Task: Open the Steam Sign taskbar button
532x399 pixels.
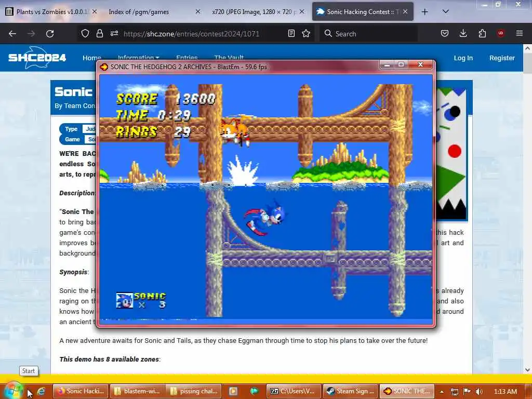Action: (350, 391)
